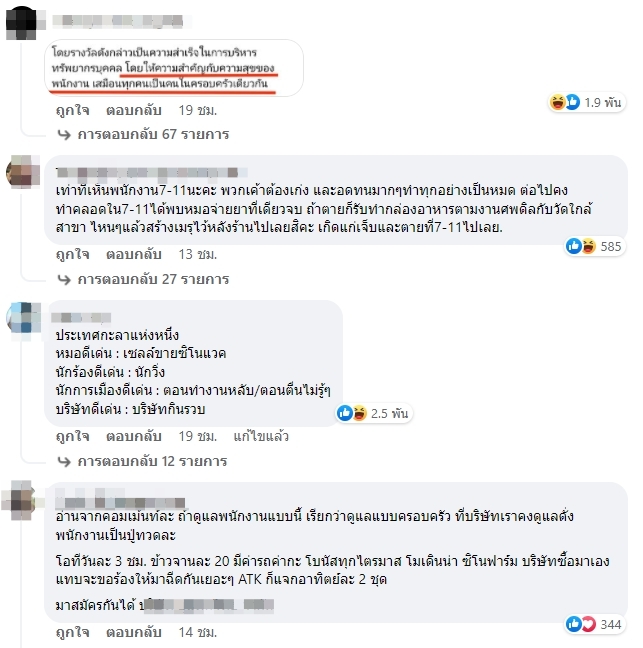Like the ประเทศกะลา comment
The height and width of the screenshot is (648, 643).
[x=72, y=436]
